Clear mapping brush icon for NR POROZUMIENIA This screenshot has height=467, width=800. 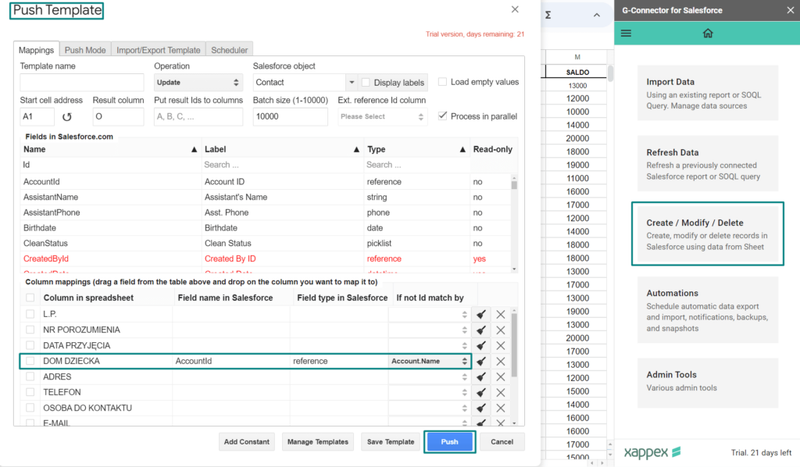pyautogui.click(x=481, y=330)
